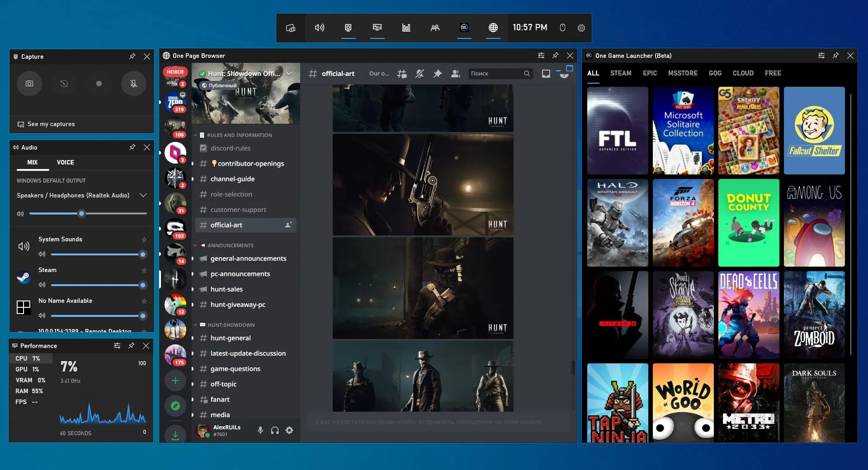Toggle One Page Browser widget in Game Bar
Screen dimensions: 868x470
coord(493,28)
